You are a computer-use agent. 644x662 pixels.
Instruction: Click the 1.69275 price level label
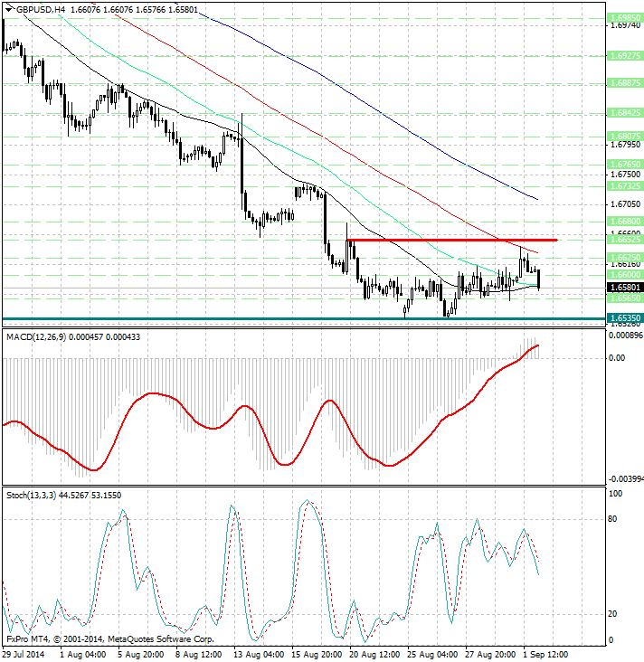coord(625,55)
